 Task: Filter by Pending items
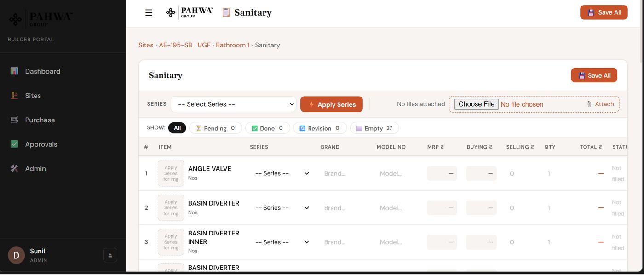(x=216, y=128)
